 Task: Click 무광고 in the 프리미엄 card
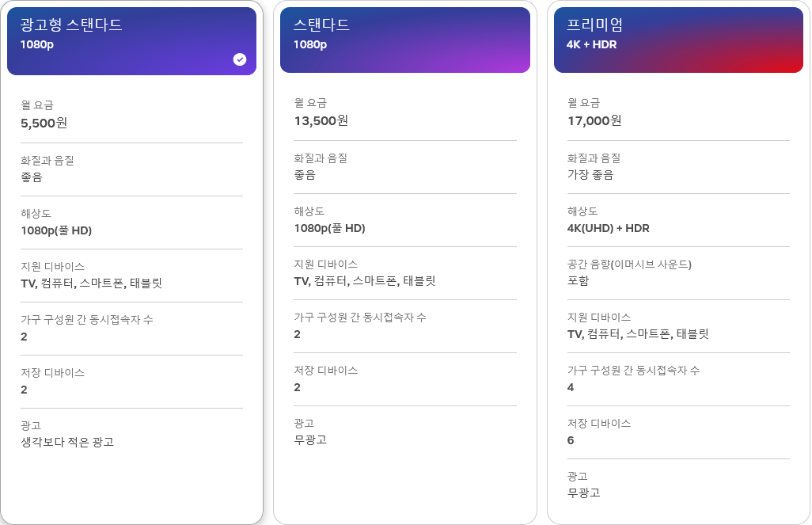tap(584, 493)
